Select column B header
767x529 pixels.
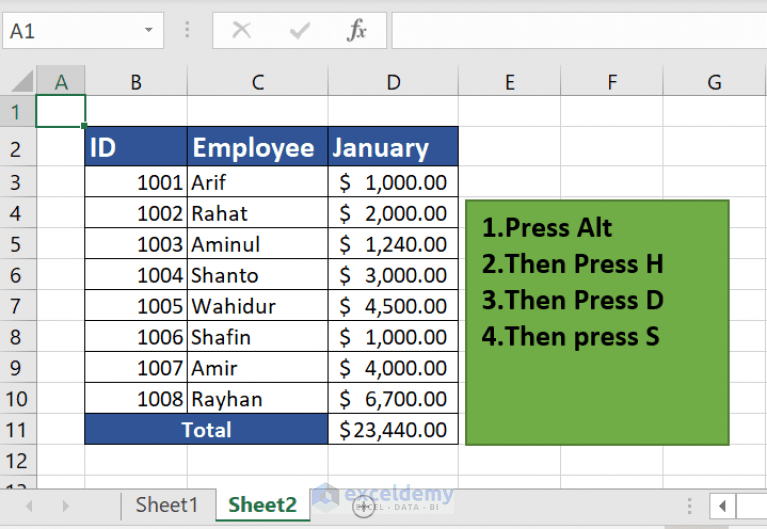tap(136, 81)
